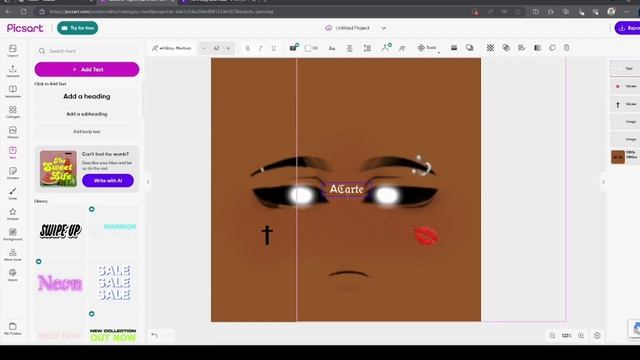The width and height of the screenshot is (640, 360).
Task: Collapse the right layers panel arrow
Action: [x=603, y=182]
